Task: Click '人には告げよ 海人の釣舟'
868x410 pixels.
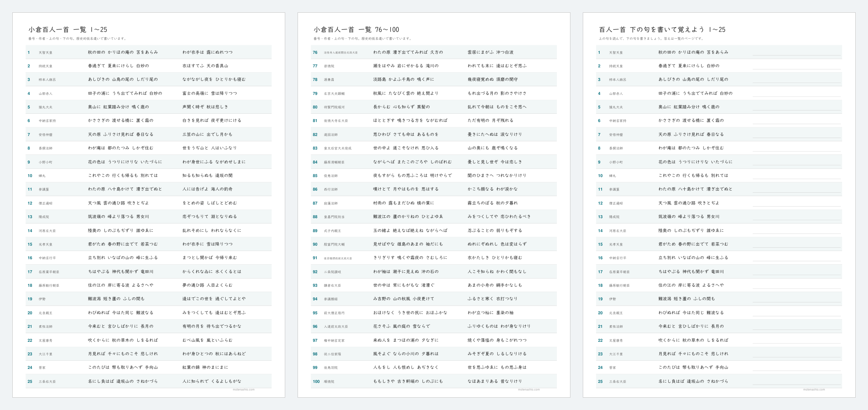Action: click(x=207, y=189)
